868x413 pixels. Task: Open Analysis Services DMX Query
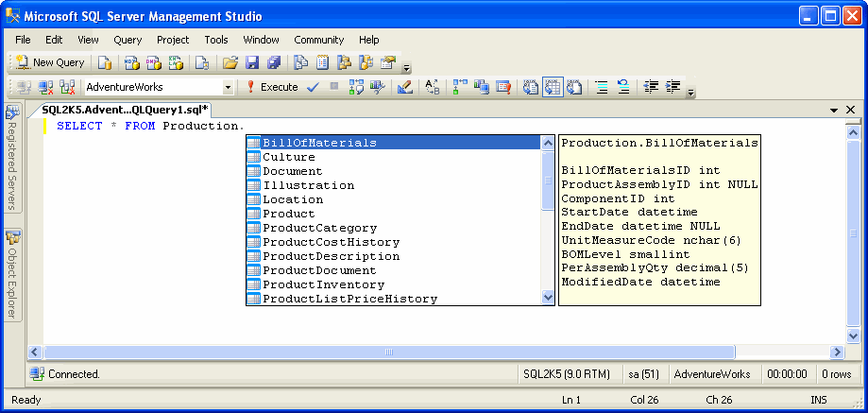pos(153,62)
